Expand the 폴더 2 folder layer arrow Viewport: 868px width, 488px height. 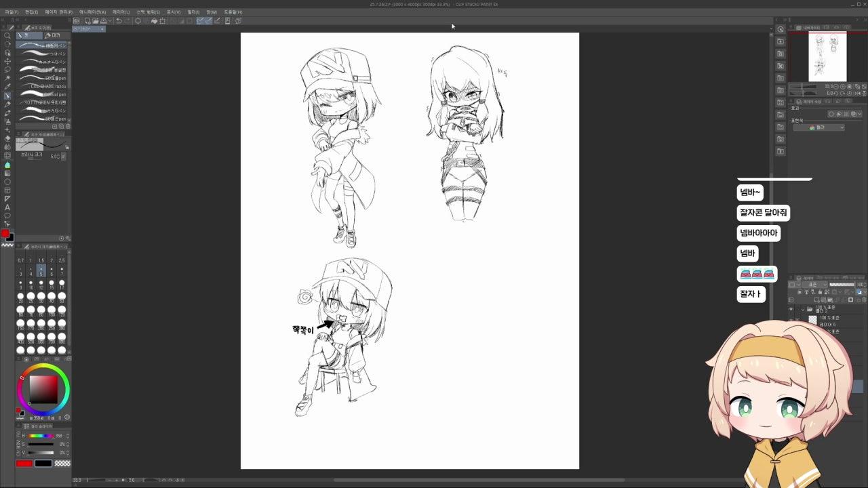pos(804,309)
